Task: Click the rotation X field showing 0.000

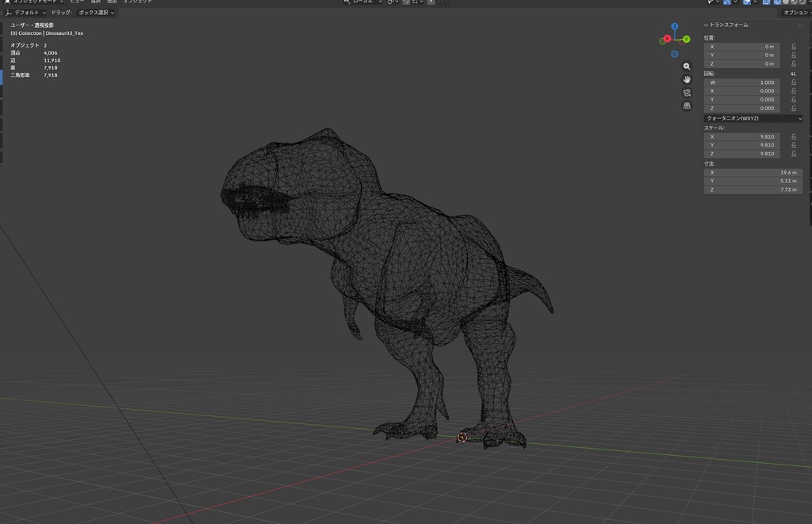Action: click(741, 90)
